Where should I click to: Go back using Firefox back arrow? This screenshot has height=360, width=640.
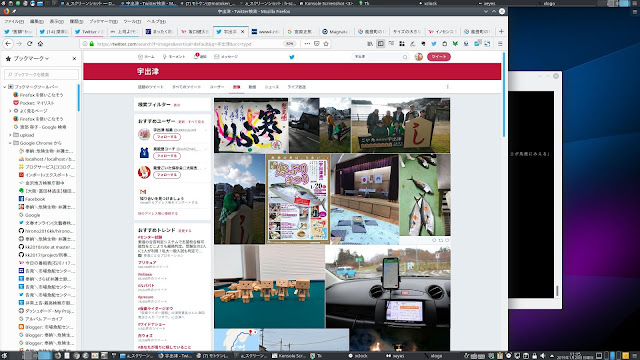tap(8, 44)
